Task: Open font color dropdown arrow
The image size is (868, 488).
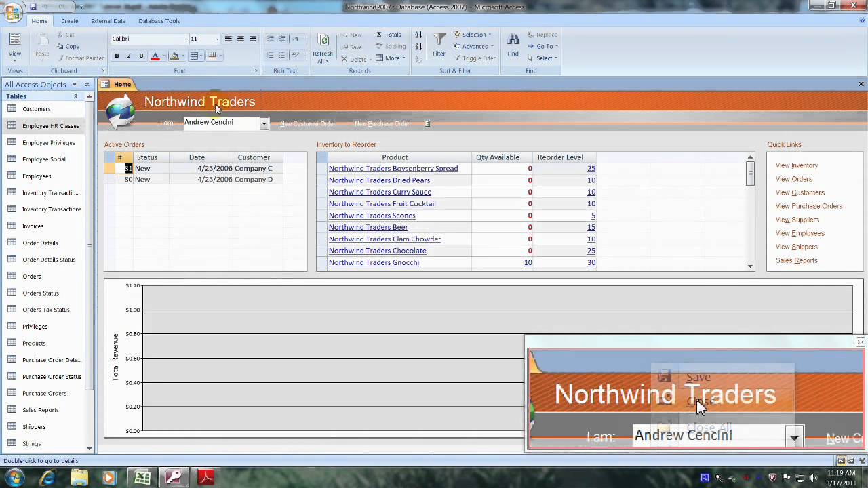Action: point(163,56)
